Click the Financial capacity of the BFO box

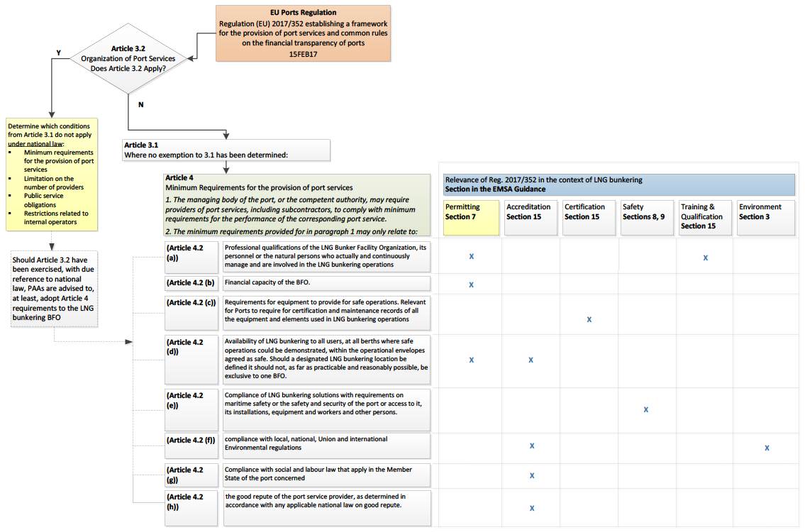coord(326,283)
